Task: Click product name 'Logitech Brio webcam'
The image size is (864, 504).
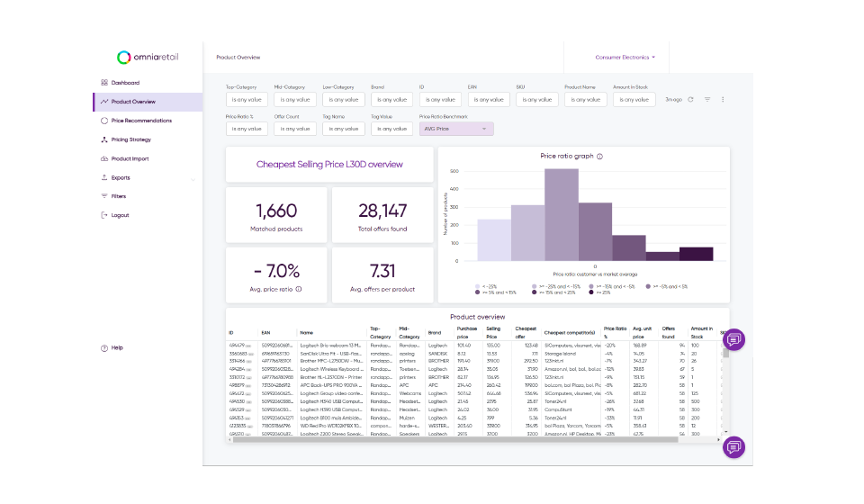Action: 330,346
